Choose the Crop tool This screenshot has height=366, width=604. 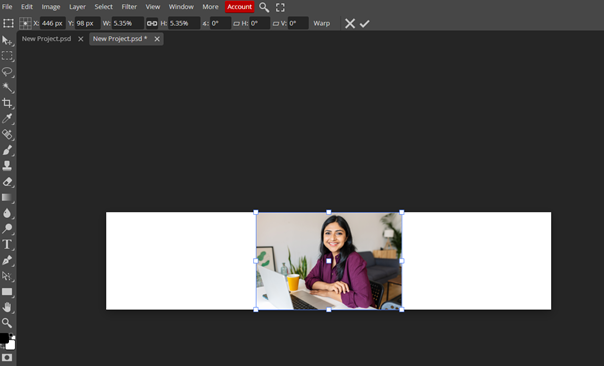coord(7,103)
